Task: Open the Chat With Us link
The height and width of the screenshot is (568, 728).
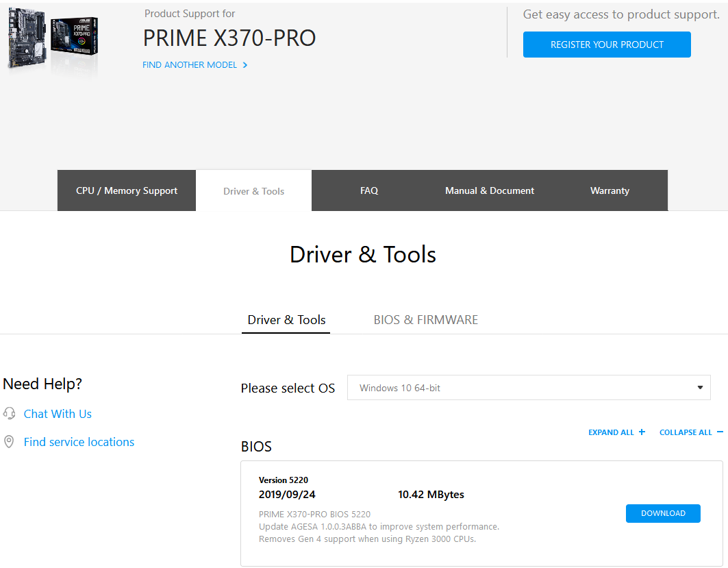Action: (x=58, y=414)
